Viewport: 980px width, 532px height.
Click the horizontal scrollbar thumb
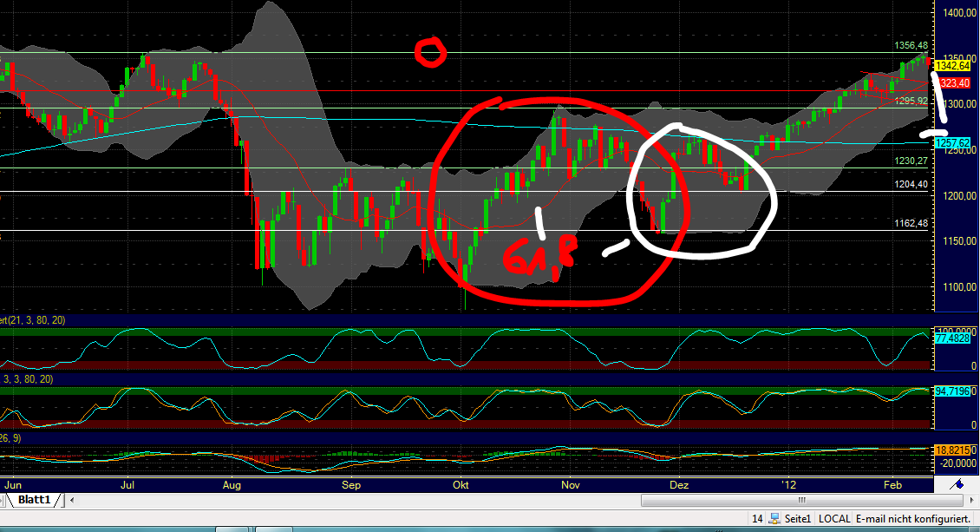tap(802, 500)
